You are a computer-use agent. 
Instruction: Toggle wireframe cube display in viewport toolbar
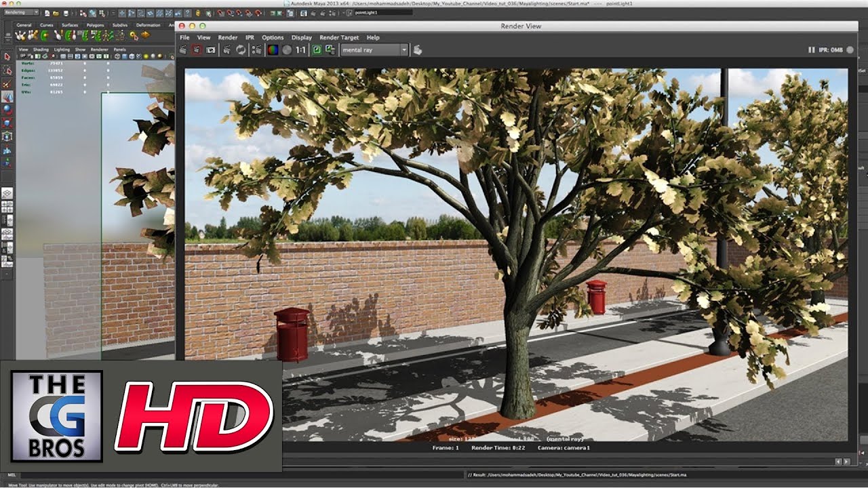click(117, 56)
